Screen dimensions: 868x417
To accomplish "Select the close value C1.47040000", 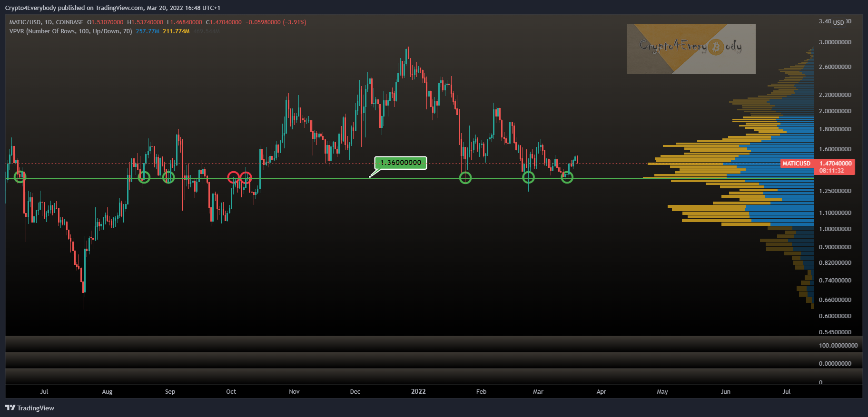I will pos(224,22).
